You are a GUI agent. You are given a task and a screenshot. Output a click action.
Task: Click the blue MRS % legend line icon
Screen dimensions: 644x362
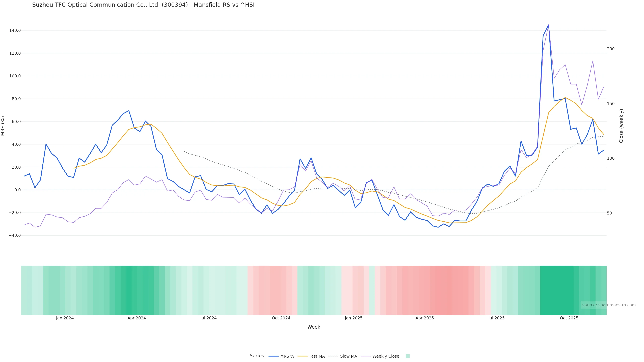pyautogui.click(x=274, y=356)
